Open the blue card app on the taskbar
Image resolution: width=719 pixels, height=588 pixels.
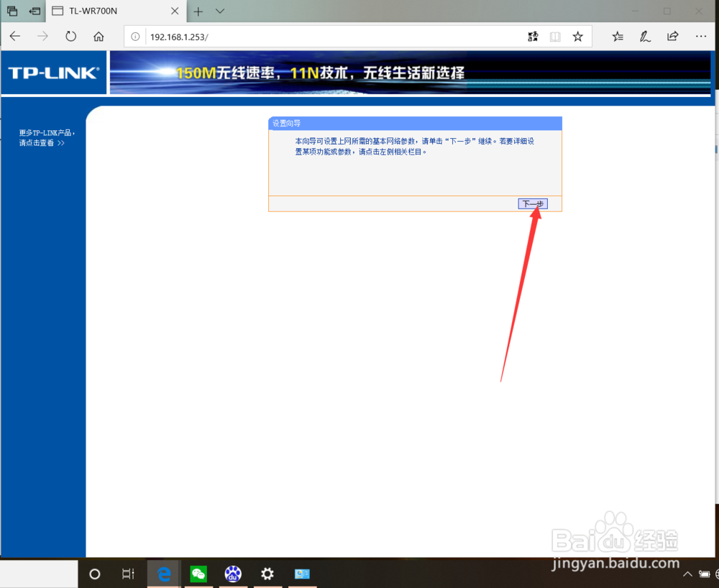point(302,574)
